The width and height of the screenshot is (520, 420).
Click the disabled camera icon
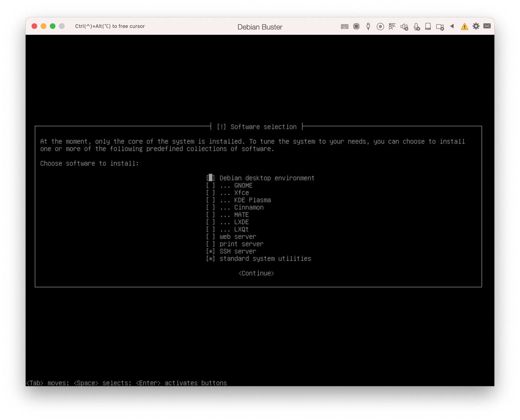coord(440,27)
